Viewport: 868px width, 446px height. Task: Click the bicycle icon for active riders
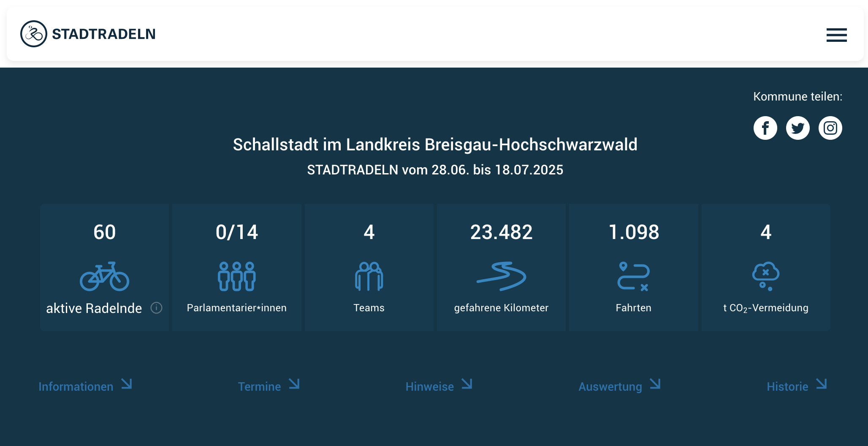[x=104, y=276]
